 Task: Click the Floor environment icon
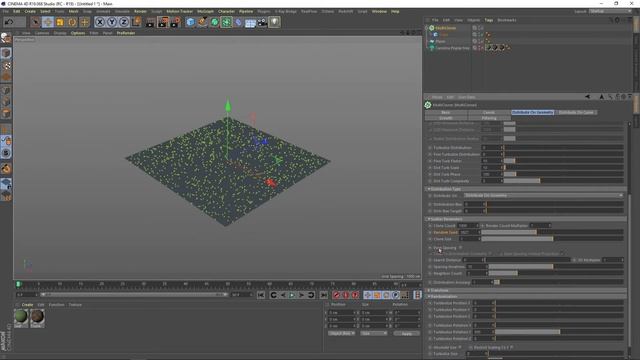tap(250, 22)
